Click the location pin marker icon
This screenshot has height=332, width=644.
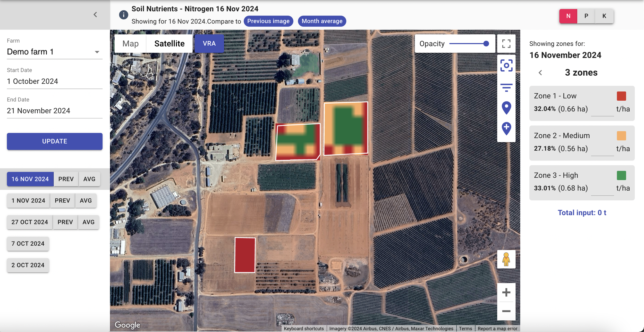(506, 108)
